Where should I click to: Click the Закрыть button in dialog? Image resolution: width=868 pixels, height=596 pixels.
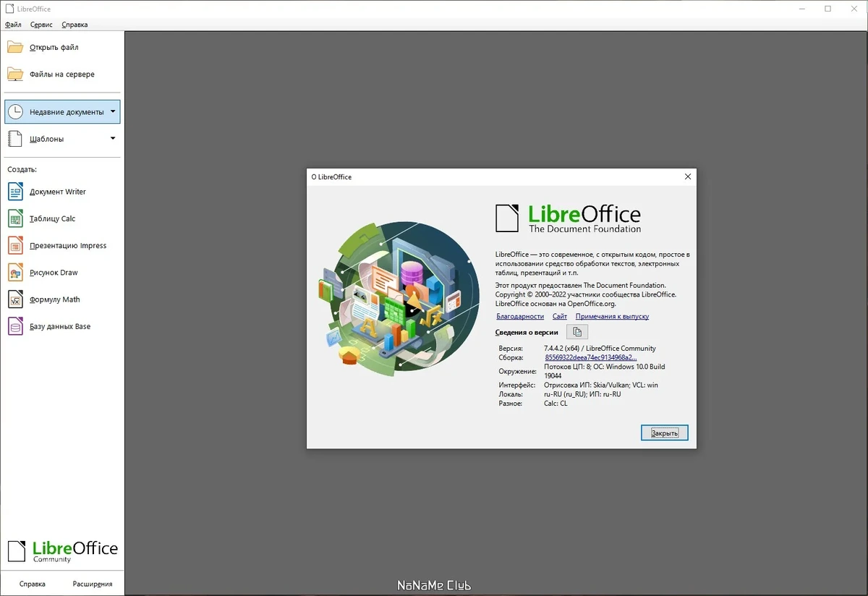664,433
